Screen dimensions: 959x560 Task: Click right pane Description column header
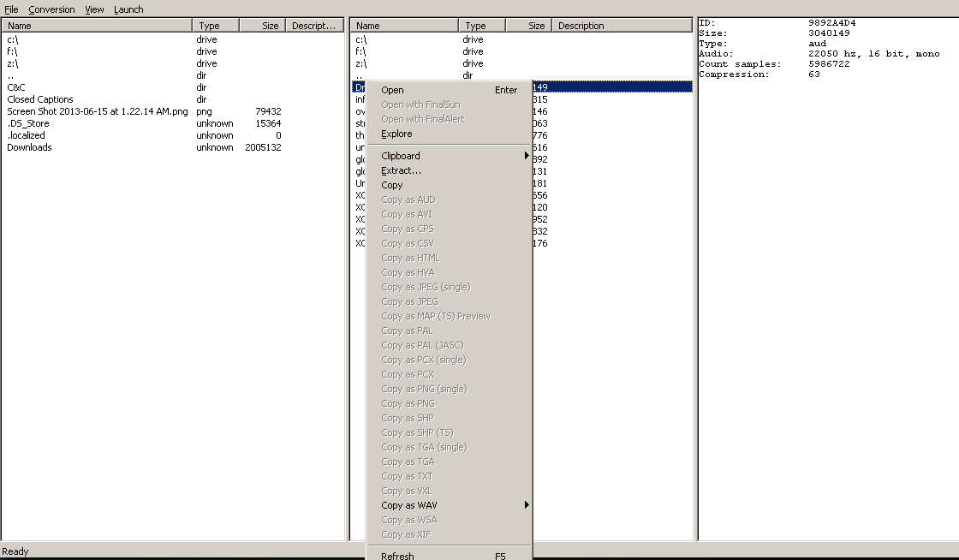coord(622,26)
